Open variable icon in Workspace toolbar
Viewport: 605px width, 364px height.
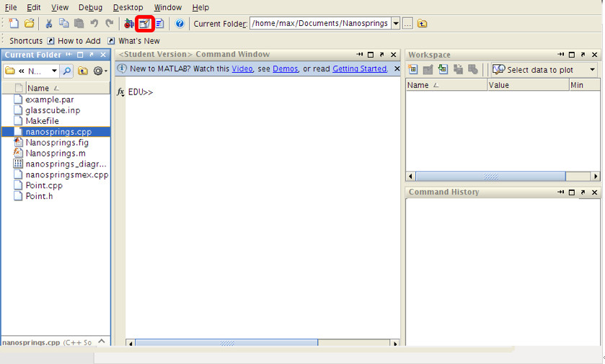pyautogui.click(x=428, y=69)
